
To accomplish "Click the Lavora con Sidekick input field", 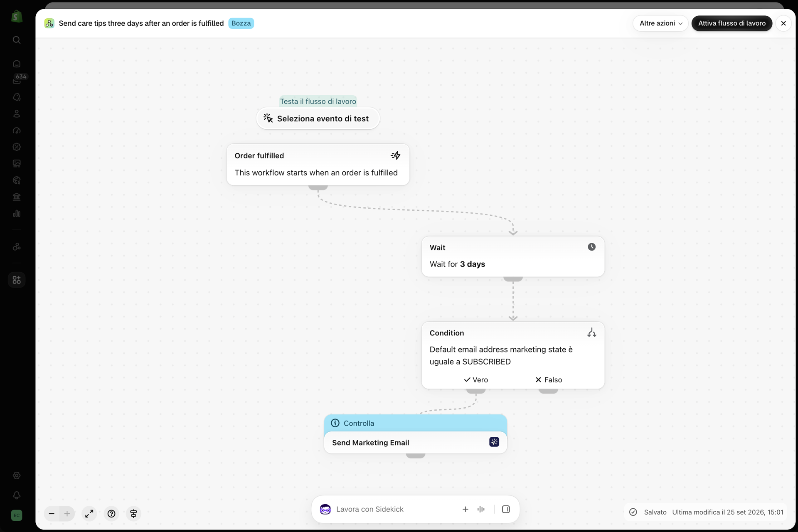I will pyautogui.click(x=395, y=509).
